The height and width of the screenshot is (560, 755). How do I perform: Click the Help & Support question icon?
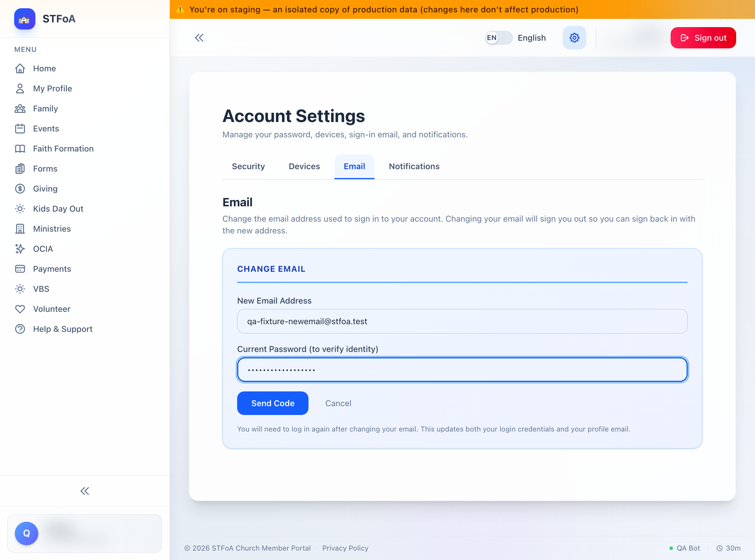pos(20,329)
